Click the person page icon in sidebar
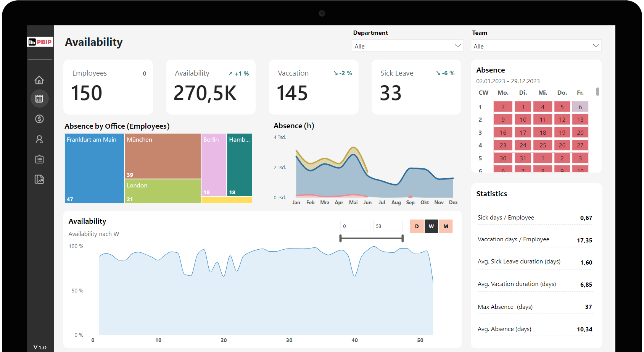 pos(39,139)
